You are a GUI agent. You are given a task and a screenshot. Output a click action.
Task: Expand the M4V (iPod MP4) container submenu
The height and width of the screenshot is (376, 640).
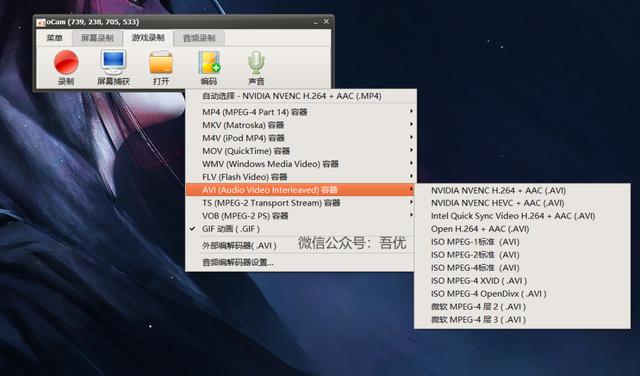click(x=301, y=138)
